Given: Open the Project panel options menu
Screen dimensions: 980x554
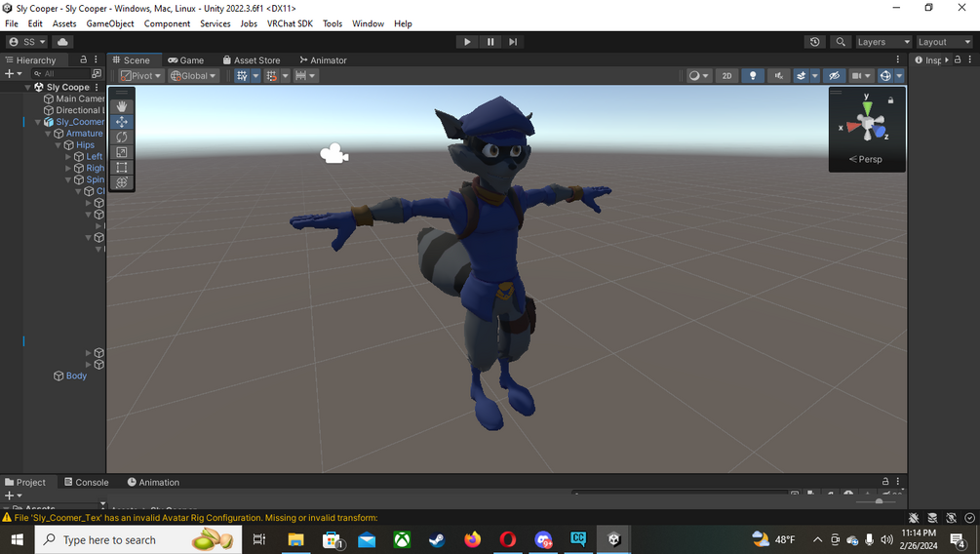Looking at the screenshot, I should tap(897, 482).
